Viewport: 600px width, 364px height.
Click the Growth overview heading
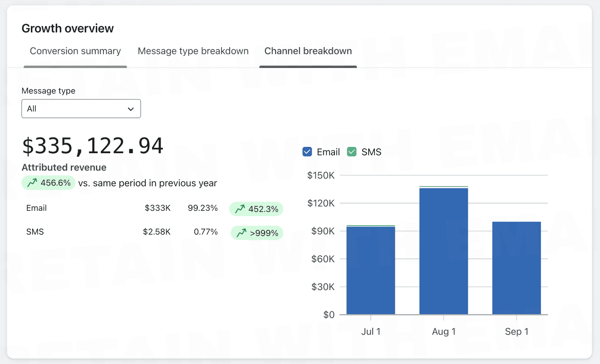point(68,28)
